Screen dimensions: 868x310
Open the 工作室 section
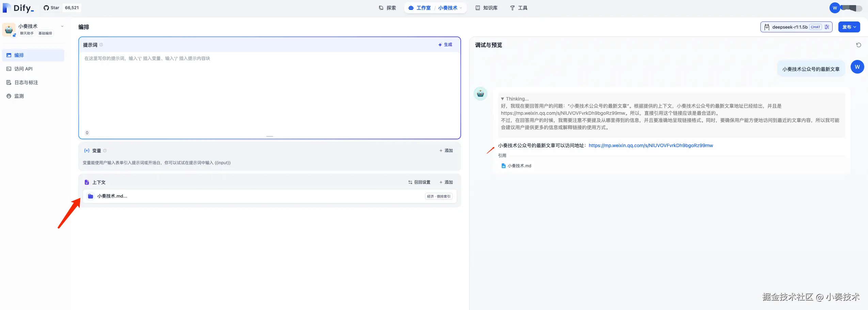click(x=420, y=8)
